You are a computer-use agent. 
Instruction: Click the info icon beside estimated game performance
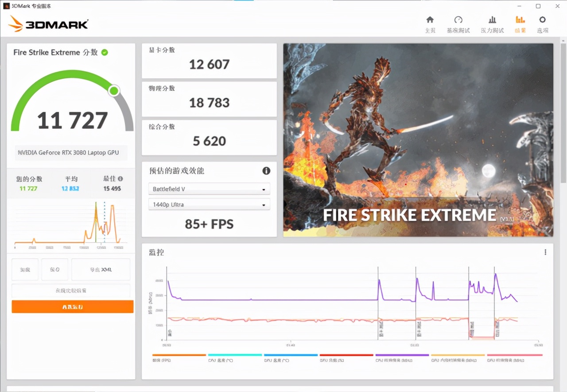pos(266,171)
